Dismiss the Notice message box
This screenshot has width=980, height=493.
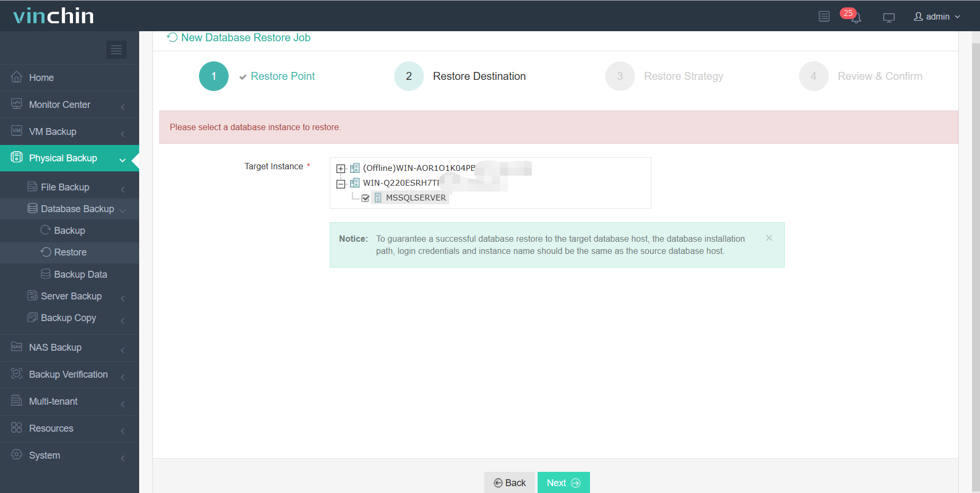pos(769,238)
